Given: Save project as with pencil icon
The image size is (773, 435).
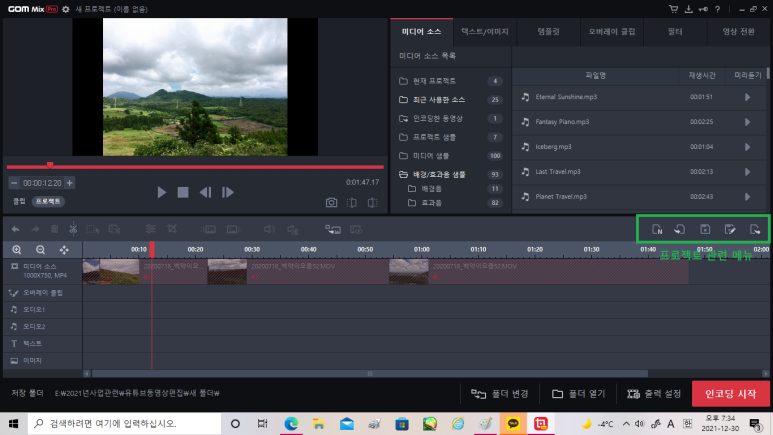Looking at the screenshot, I should [730, 229].
